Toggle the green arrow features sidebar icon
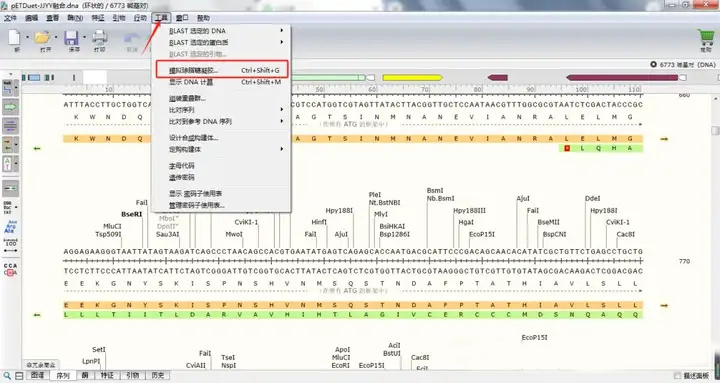Screen dimensions: 720x383 point(11,107)
